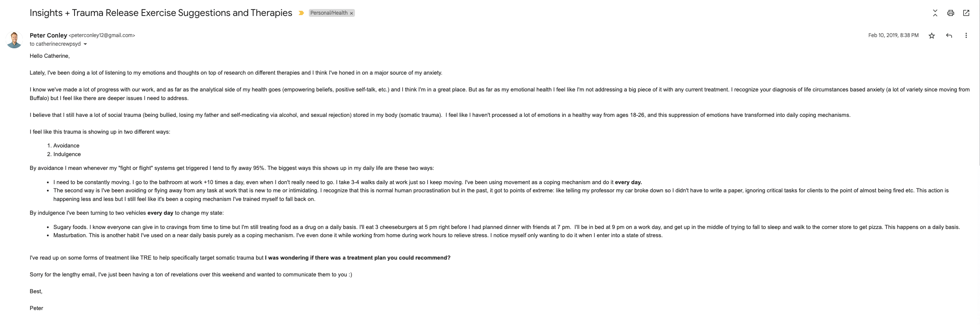Open Peter Conley's profile photo

(x=14, y=40)
